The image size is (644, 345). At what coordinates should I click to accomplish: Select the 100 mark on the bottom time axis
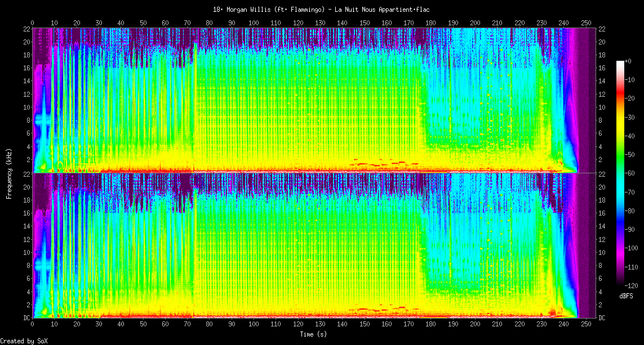(x=254, y=325)
